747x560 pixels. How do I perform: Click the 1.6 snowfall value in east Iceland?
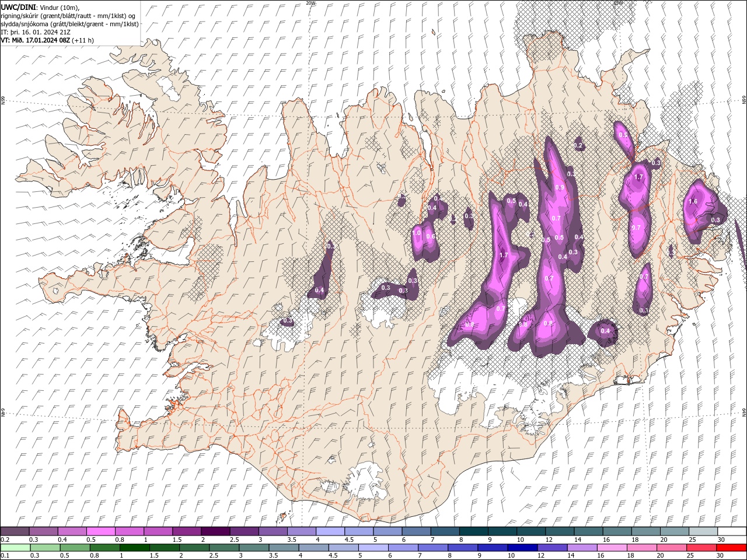click(x=693, y=201)
